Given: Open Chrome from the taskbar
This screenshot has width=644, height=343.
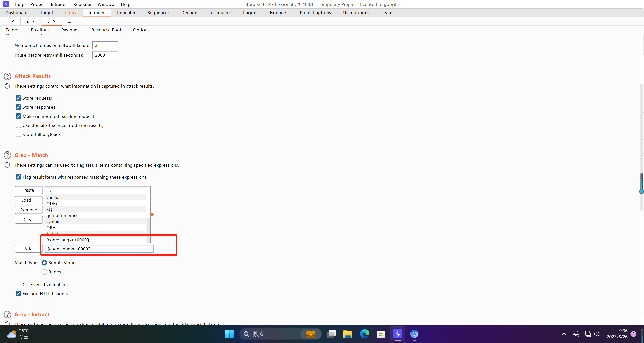Looking at the screenshot, I should pyautogui.click(x=414, y=334).
